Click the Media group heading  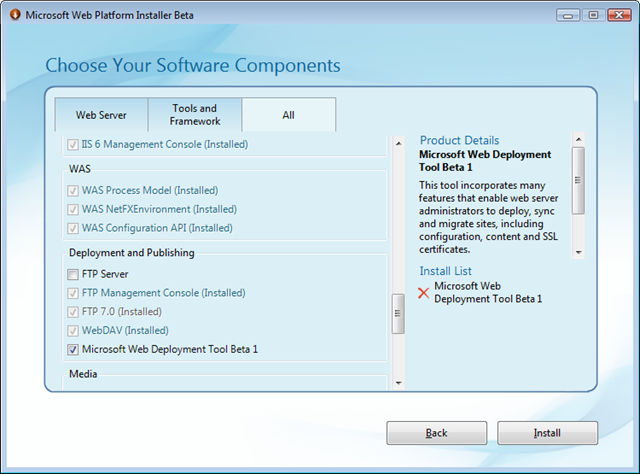83,374
